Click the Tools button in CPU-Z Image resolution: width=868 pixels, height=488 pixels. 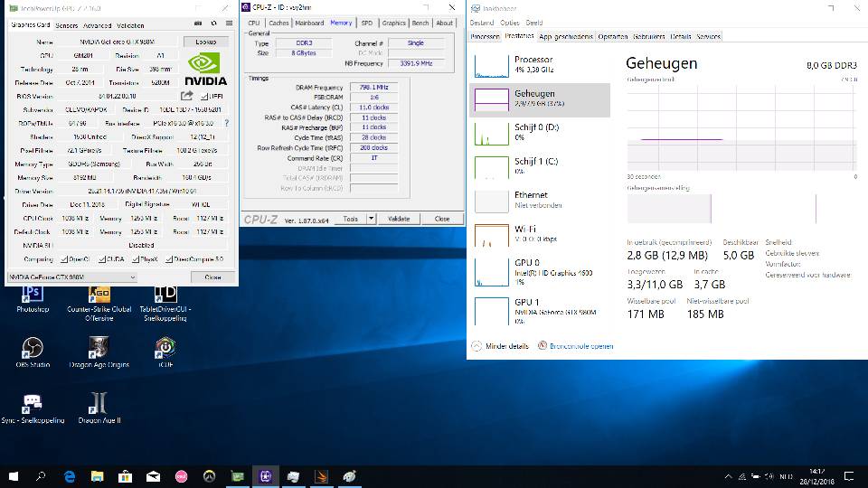(351, 219)
